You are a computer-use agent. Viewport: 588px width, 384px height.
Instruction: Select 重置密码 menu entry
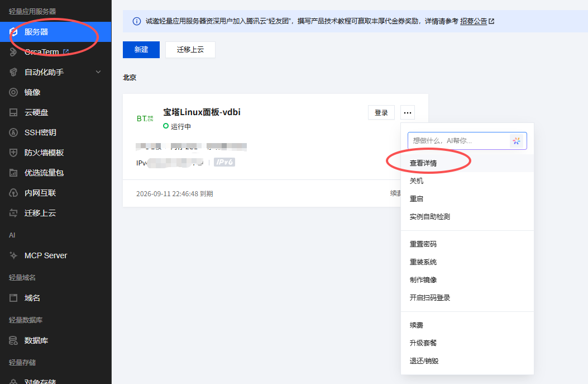click(x=467, y=244)
